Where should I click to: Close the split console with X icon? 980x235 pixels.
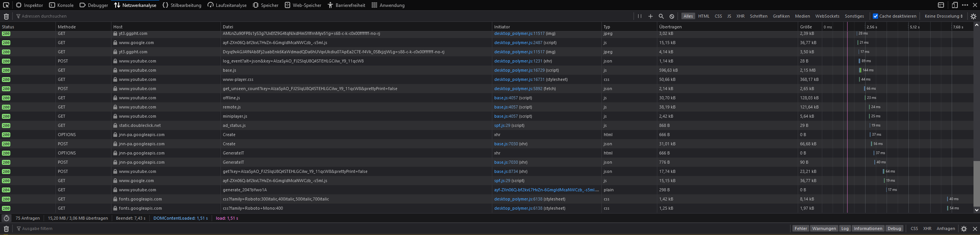click(x=975, y=229)
